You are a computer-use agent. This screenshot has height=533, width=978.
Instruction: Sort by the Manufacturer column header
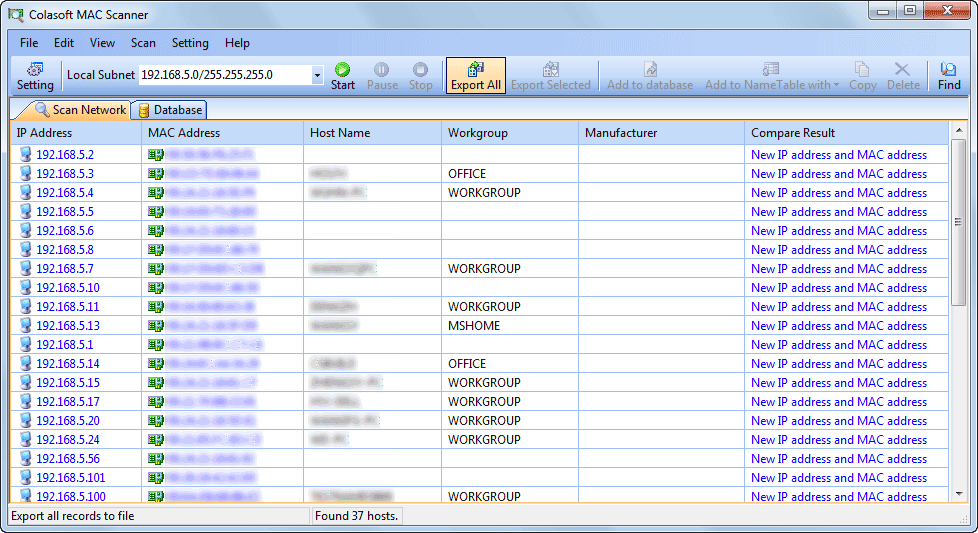point(661,133)
